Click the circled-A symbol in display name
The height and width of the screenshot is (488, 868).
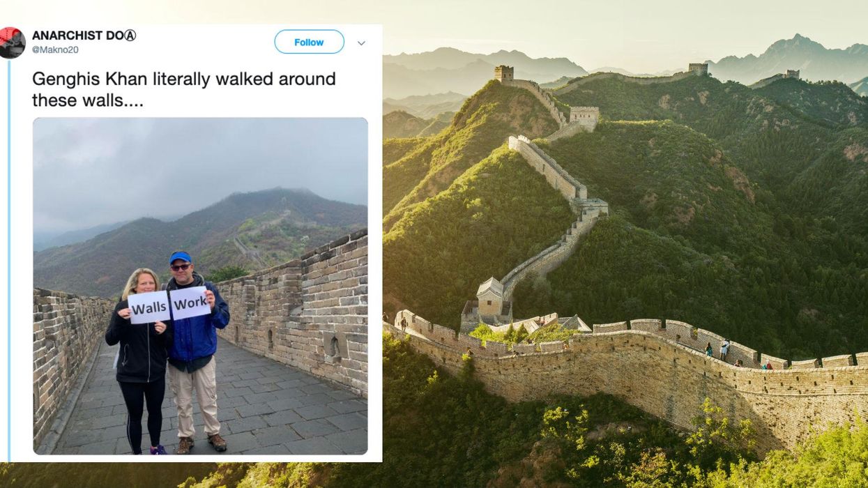tap(130, 36)
